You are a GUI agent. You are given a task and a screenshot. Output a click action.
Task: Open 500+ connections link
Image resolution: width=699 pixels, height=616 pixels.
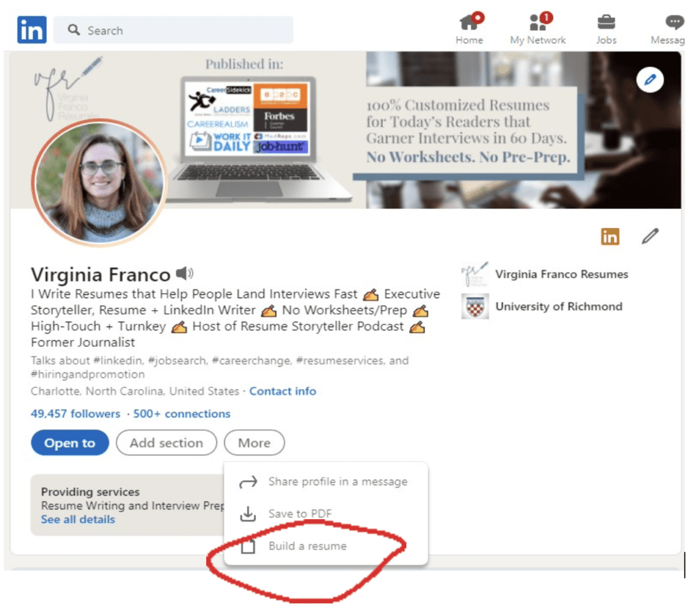[182, 413]
